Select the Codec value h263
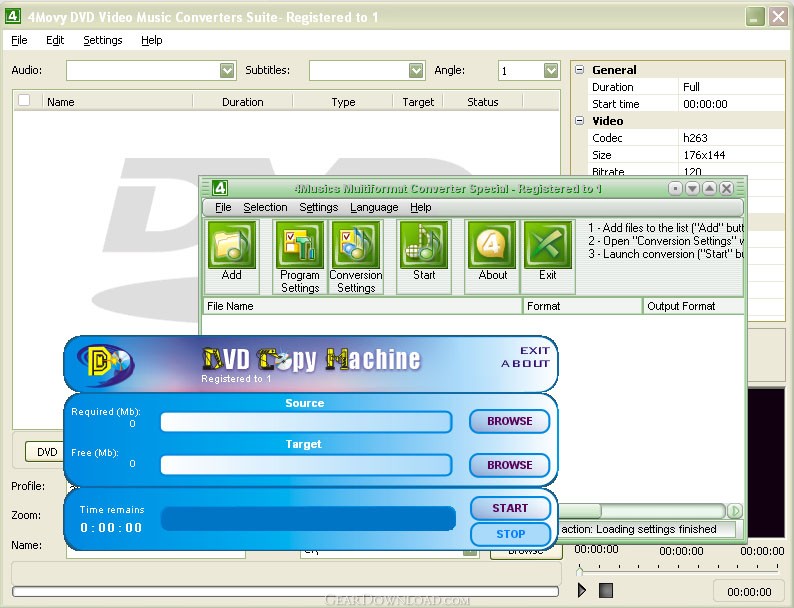Viewport: 794px width, 608px height. click(x=731, y=138)
